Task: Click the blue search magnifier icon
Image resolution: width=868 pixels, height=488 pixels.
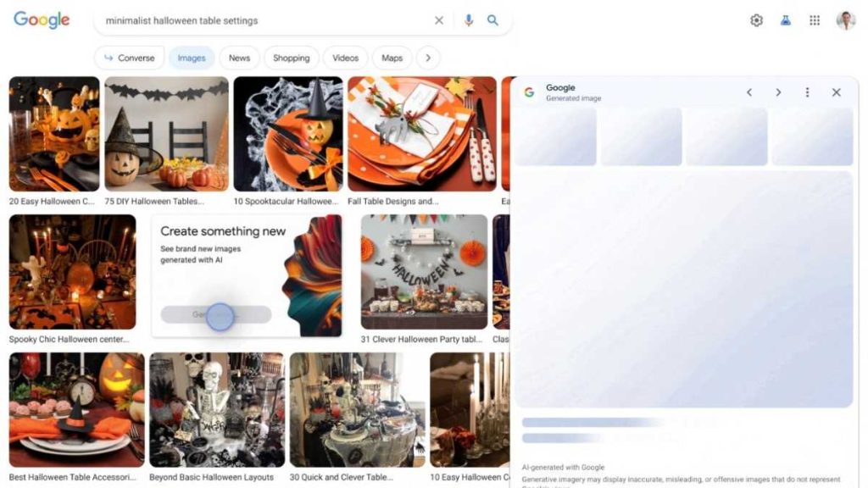Action: pyautogui.click(x=492, y=20)
